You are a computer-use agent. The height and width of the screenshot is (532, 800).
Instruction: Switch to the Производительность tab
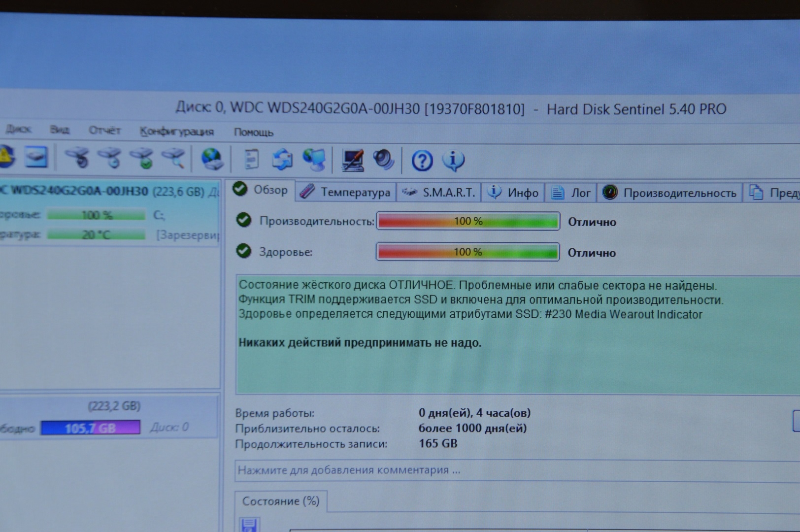coord(670,193)
